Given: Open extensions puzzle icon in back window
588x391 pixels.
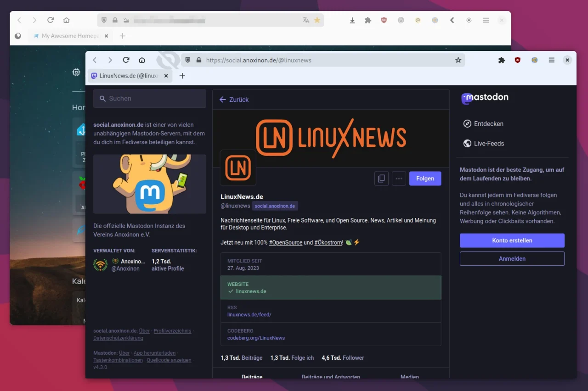Looking at the screenshot, I should 368,20.
